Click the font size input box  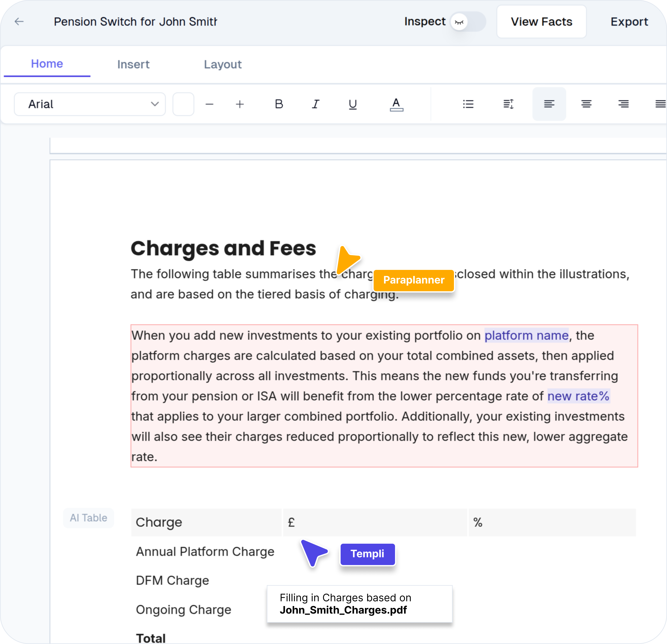click(x=183, y=104)
